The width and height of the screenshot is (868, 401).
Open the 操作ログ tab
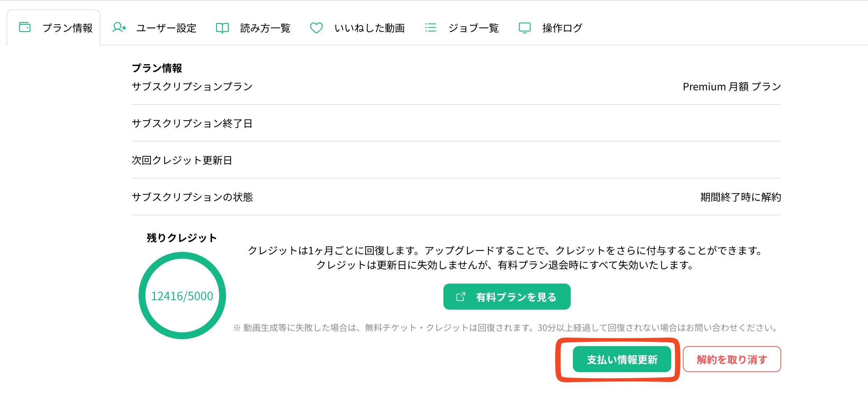pyautogui.click(x=561, y=27)
